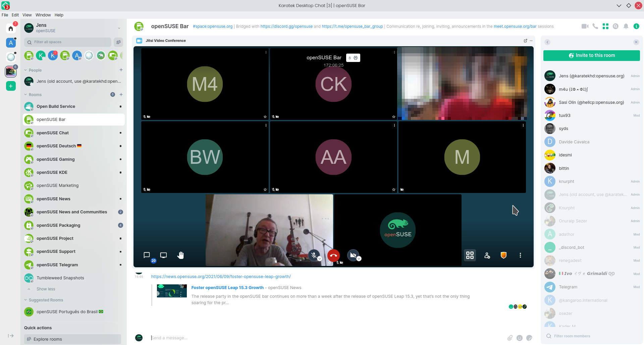The height and width of the screenshot is (345, 644).
Task: Open camera device options arrow
Action: point(359,259)
